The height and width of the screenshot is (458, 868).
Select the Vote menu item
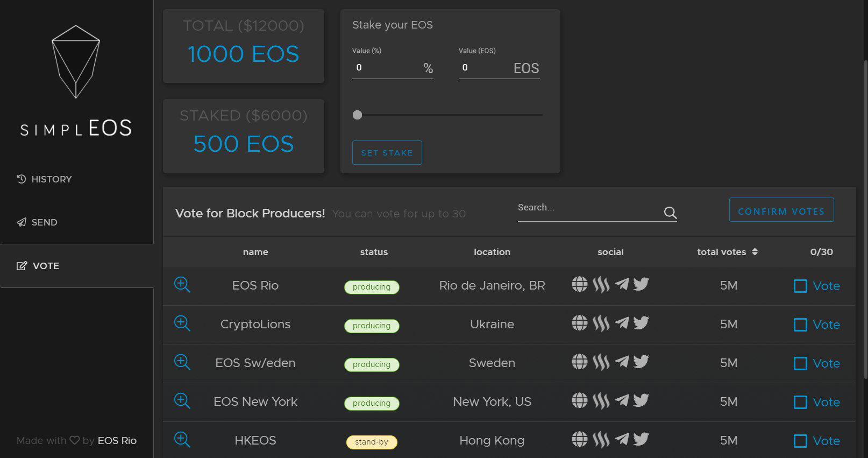click(38, 266)
